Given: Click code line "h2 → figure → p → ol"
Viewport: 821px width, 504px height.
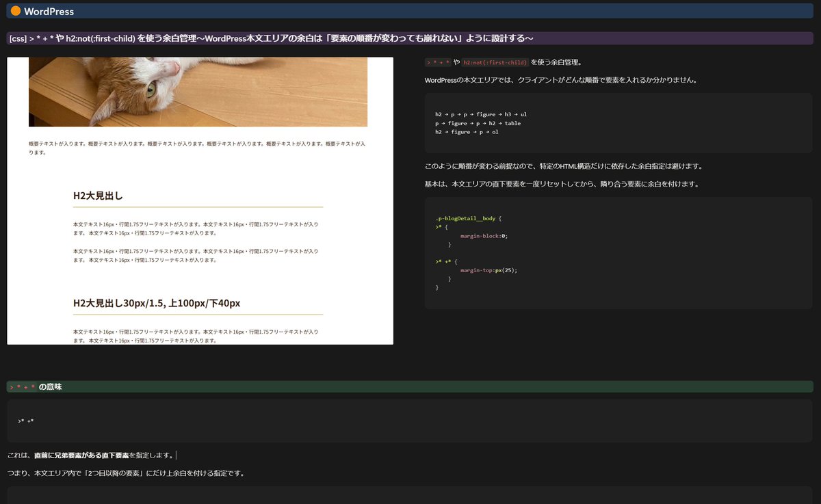Looking at the screenshot, I should pyautogui.click(x=467, y=131).
